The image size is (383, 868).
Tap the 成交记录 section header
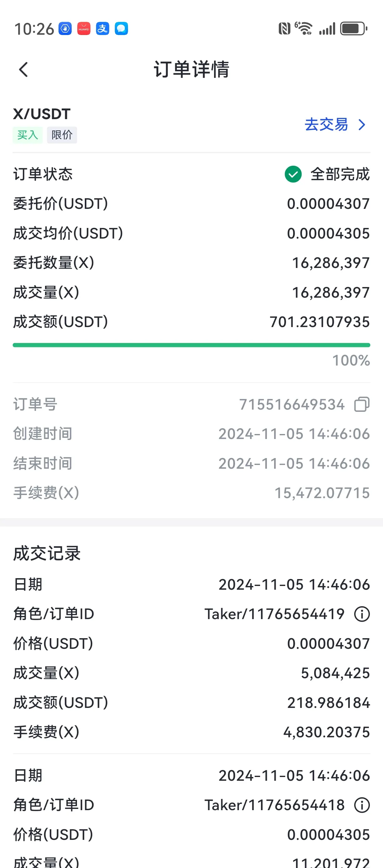[x=47, y=553]
